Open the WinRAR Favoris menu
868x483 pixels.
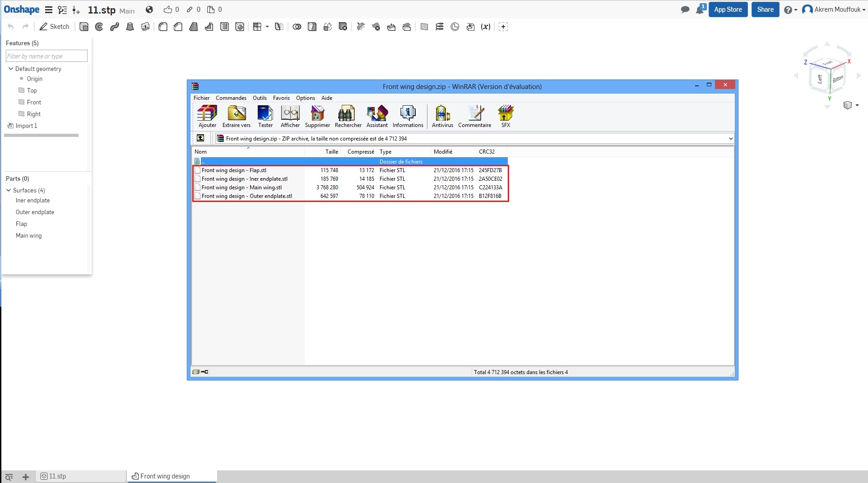click(281, 98)
